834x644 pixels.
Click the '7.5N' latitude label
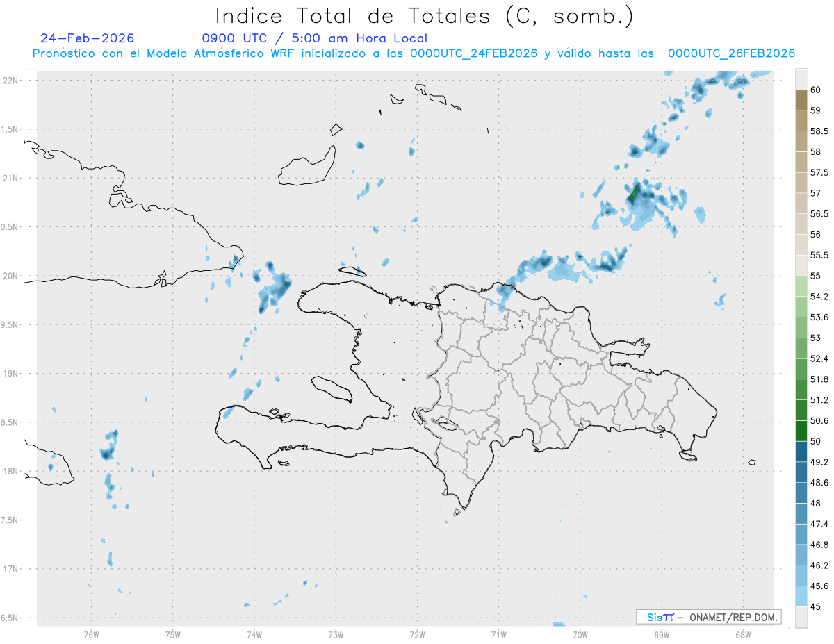[9, 520]
